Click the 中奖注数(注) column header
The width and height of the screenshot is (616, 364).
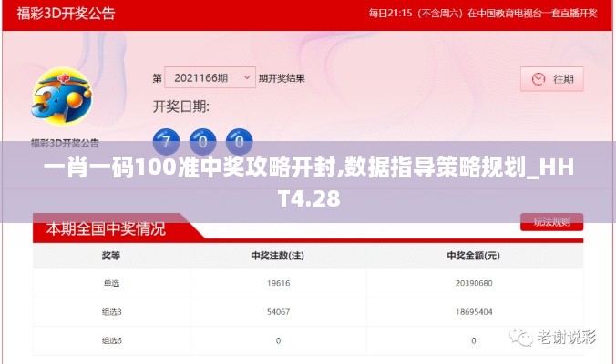pyautogui.click(x=278, y=256)
